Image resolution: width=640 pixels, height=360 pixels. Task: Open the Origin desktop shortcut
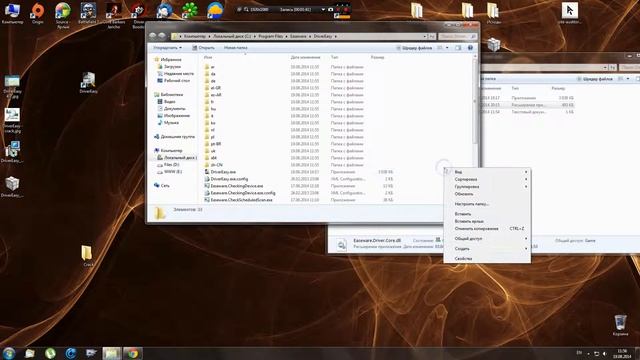(38, 12)
